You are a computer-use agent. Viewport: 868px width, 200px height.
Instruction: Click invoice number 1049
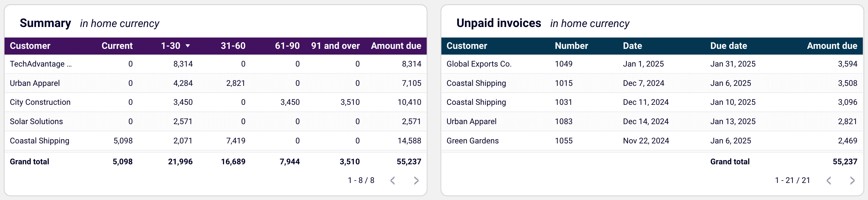point(563,64)
